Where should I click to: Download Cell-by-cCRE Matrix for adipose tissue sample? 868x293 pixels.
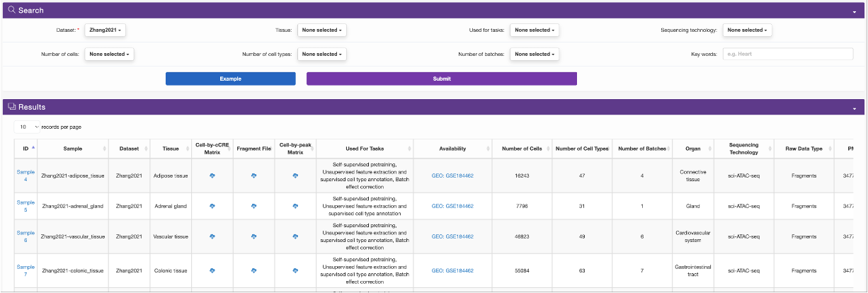(x=212, y=176)
